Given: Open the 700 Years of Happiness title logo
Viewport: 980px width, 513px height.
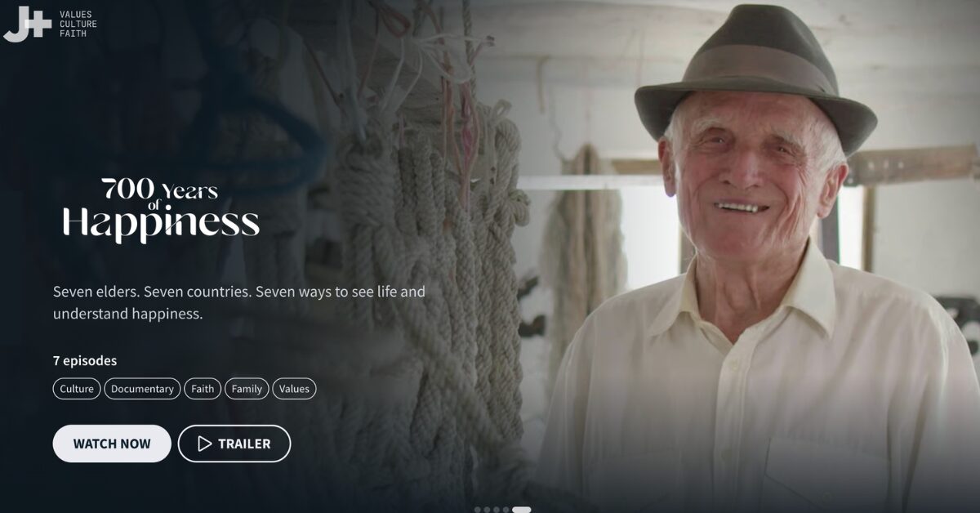Looking at the screenshot, I should tap(161, 209).
